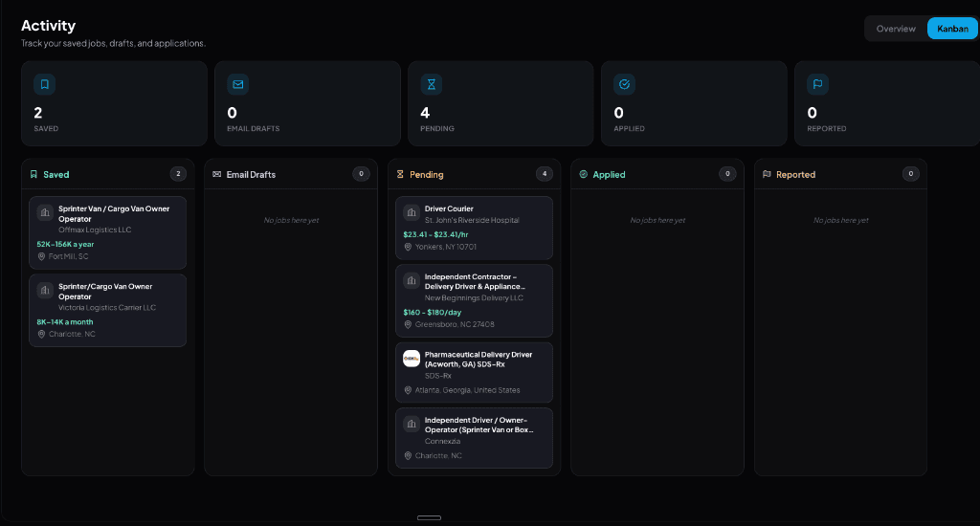
Task: Click the "Email Drafts" column heading
Action: pos(251,175)
